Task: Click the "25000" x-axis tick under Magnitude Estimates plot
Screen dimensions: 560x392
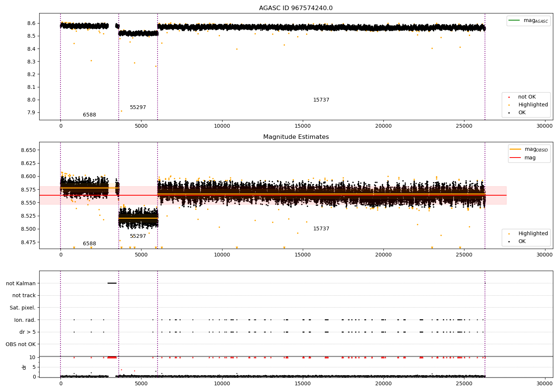Action: [x=464, y=255]
